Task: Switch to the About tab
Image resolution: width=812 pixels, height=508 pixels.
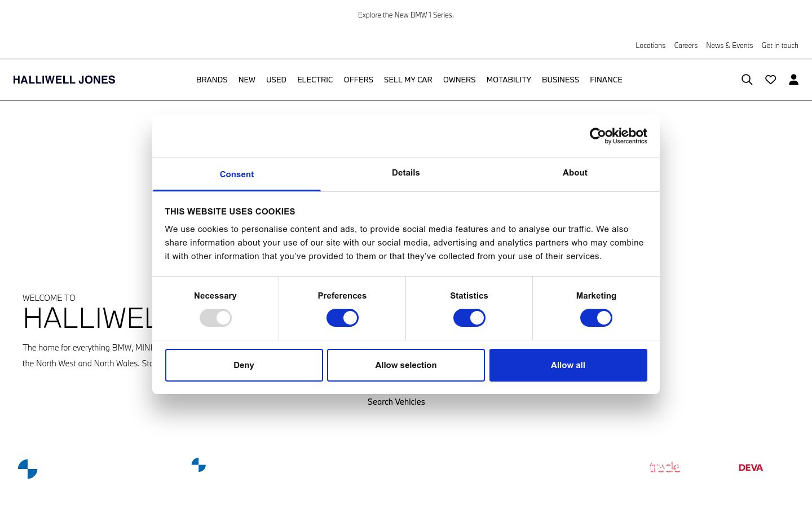Action: click(x=575, y=173)
